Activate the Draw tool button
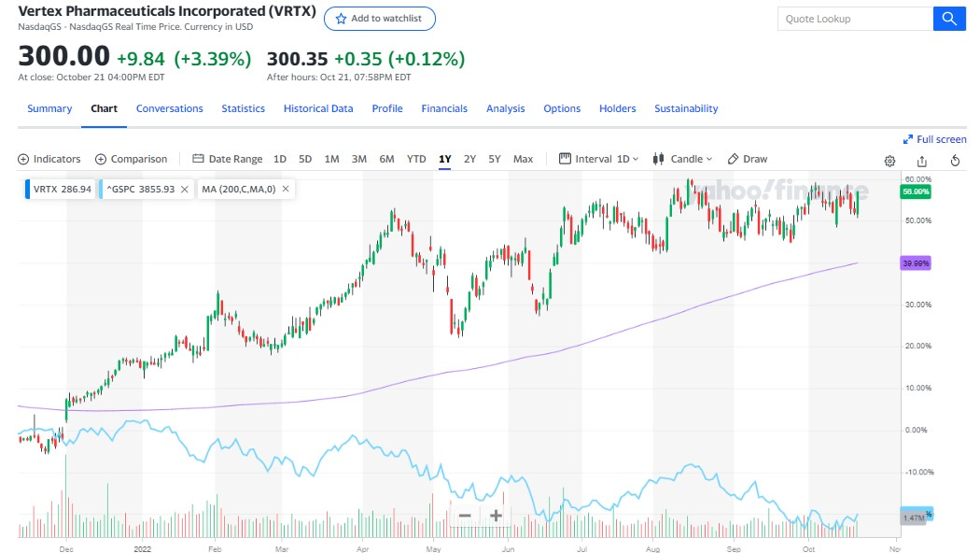Screen dimensions: 980x553 [748, 159]
